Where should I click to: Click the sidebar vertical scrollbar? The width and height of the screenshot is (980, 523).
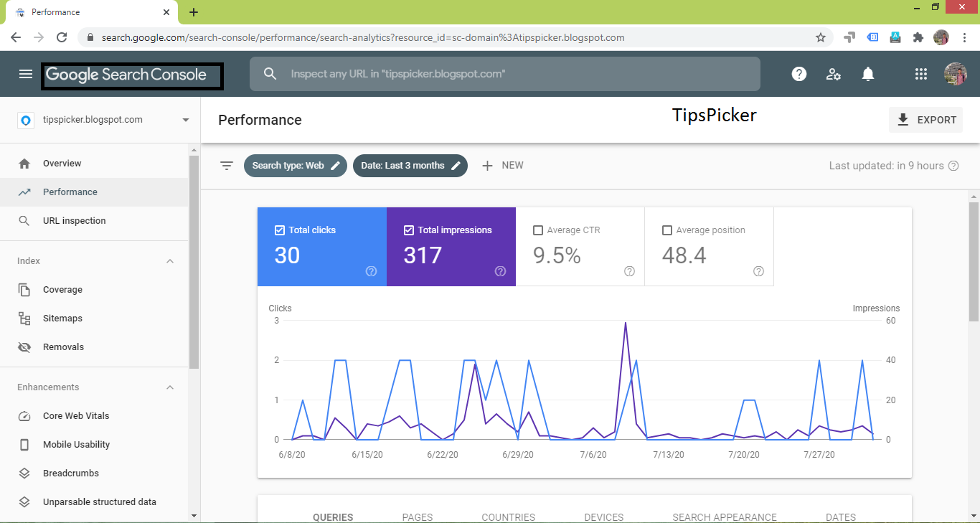(x=194, y=262)
